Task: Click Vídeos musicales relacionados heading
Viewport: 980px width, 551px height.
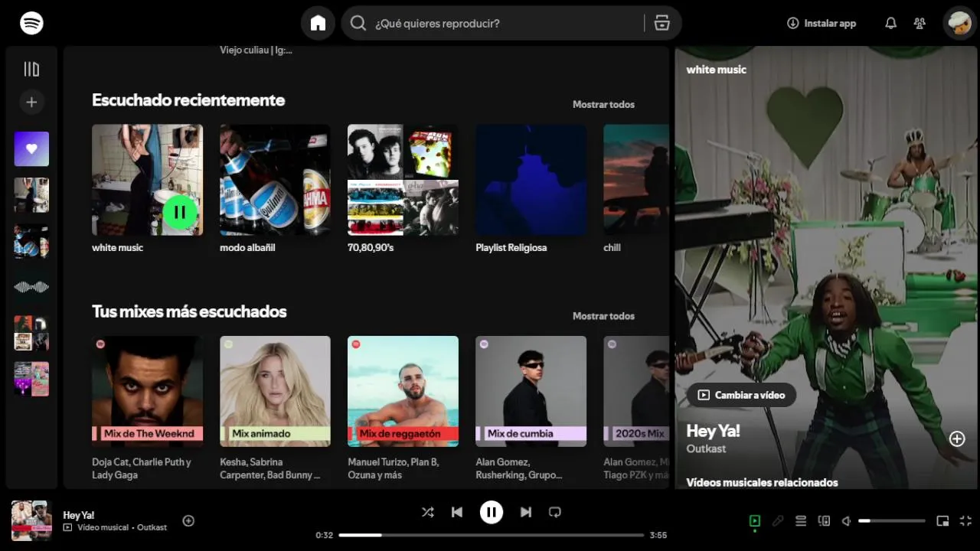Action: coord(762,483)
